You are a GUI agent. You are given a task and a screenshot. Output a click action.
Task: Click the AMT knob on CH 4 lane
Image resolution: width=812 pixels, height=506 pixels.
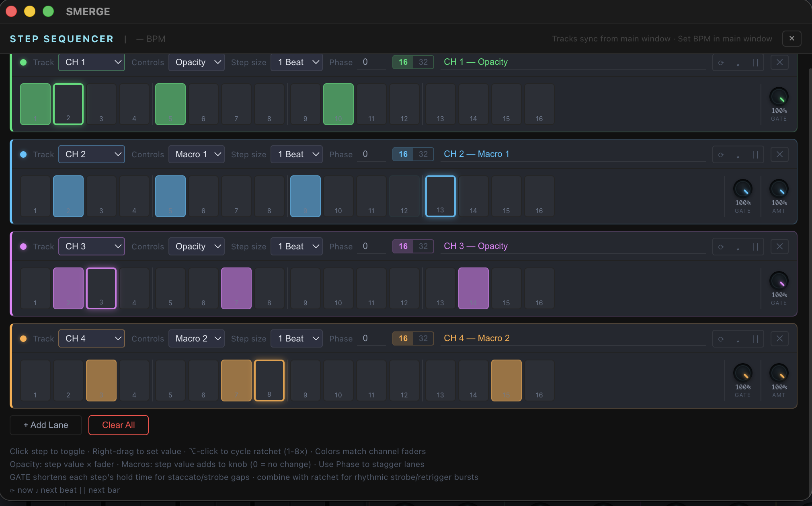tap(779, 373)
